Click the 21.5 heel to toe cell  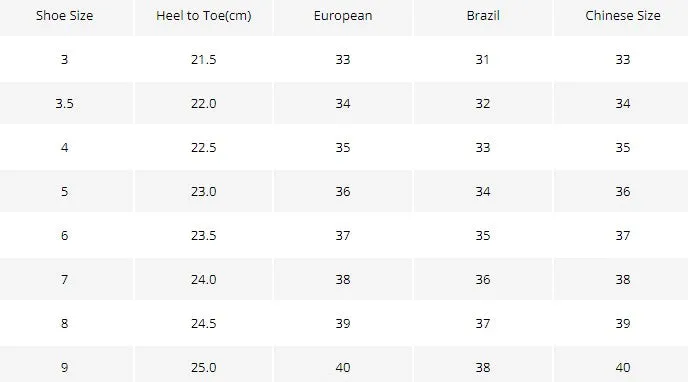click(204, 59)
